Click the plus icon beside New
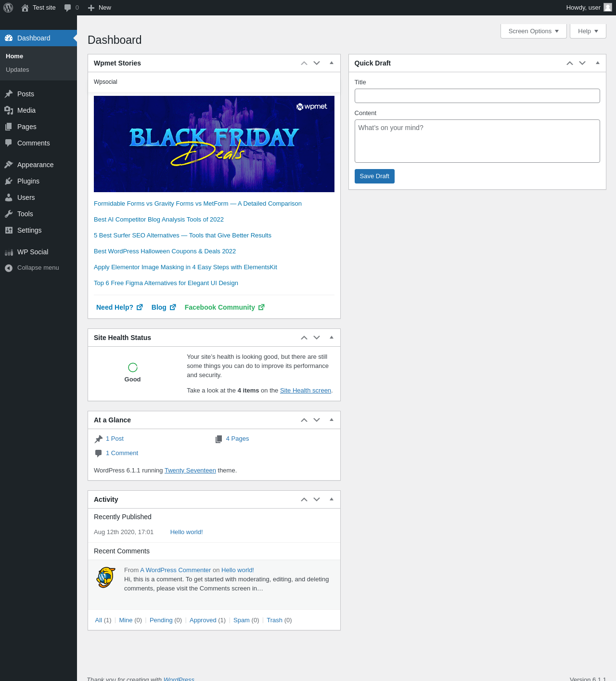The height and width of the screenshot is (681, 616). 91,8
